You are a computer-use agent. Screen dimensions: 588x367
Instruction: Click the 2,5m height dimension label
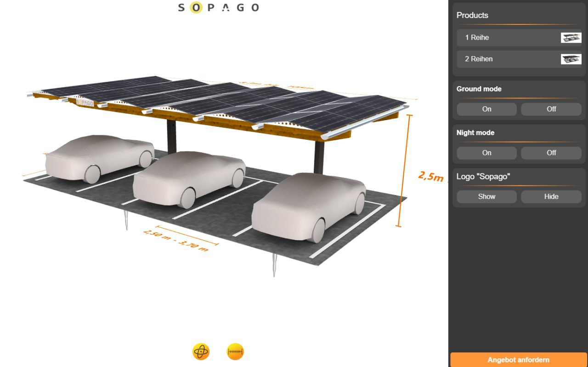431,176
